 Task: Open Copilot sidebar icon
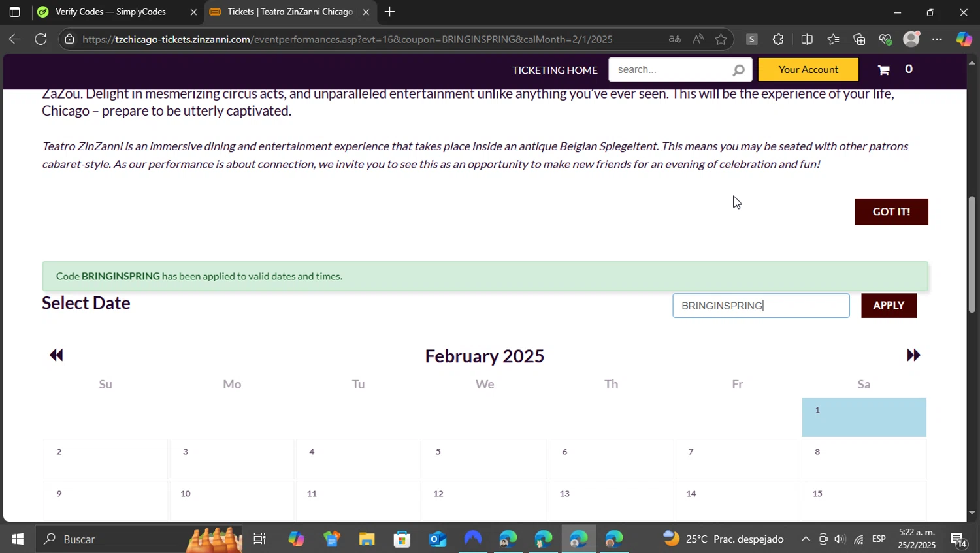tap(964, 39)
